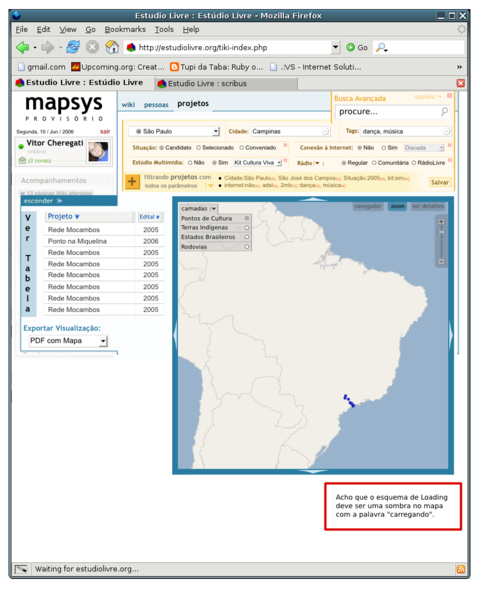The width and height of the screenshot is (479, 600).
Task: Sort by the Edital column header
Action: [x=149, y=217]
